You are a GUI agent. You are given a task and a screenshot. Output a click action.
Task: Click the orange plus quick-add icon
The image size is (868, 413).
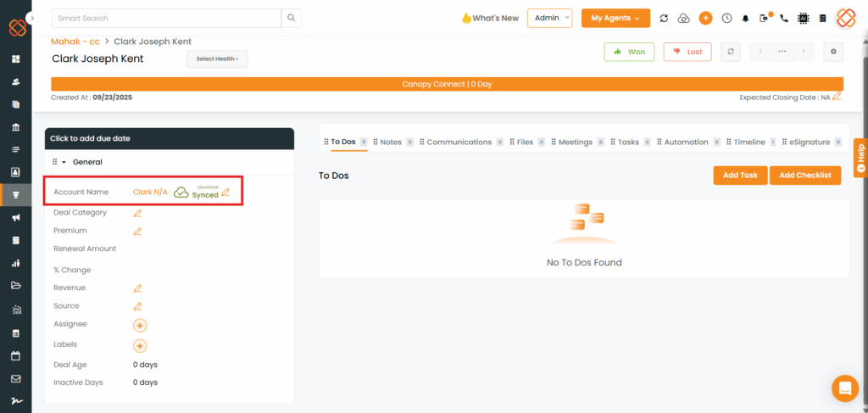pyautogui.click(x=705, y=18)
